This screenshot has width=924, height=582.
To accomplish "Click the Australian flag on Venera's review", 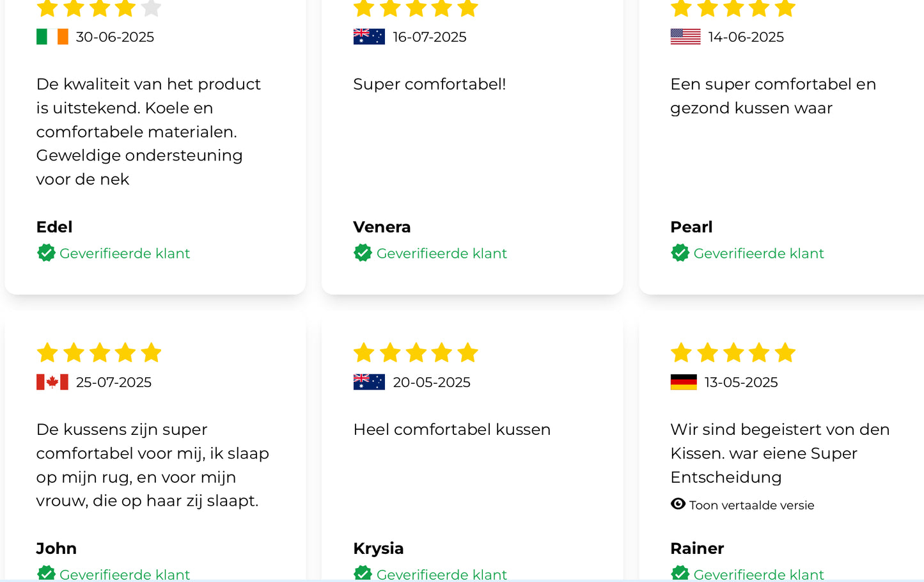I will (369, 37).
